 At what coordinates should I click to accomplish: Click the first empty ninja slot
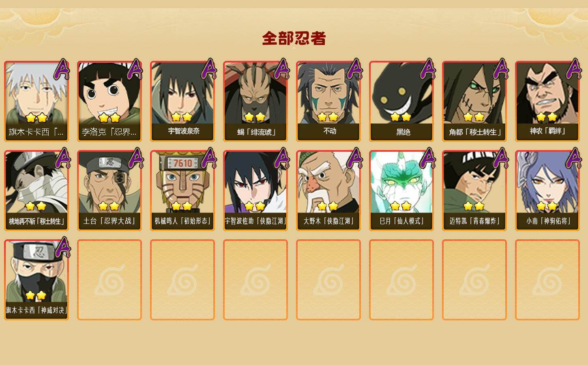click(109, 280)
